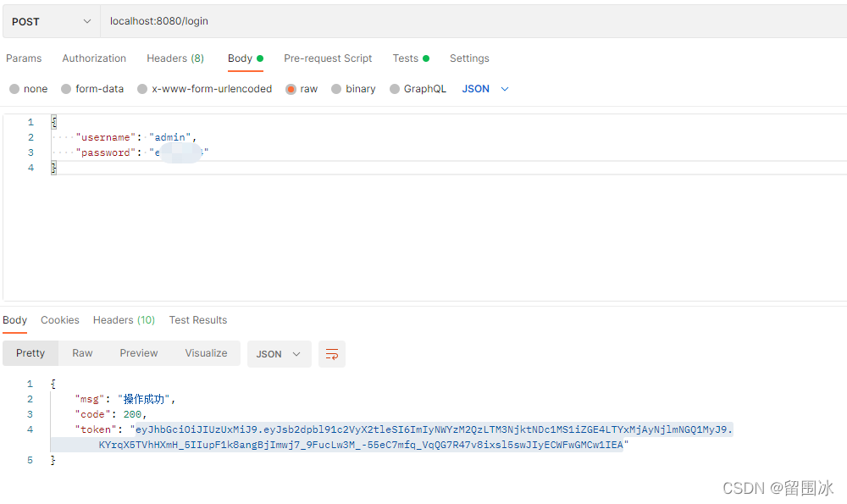Open the request Headers (8) tab

[x=175, y=58]
